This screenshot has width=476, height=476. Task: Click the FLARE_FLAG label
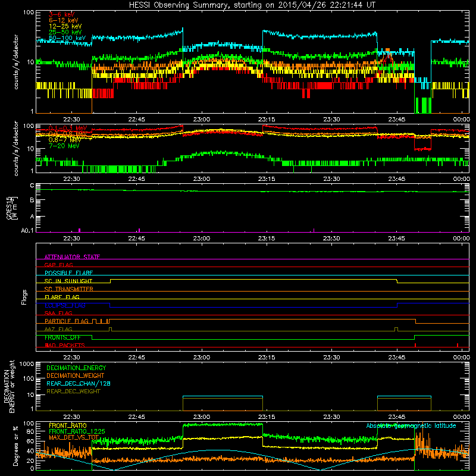coord(62,297)
